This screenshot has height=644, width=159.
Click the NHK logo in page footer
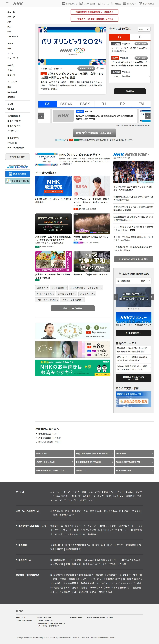coord(20,610)
